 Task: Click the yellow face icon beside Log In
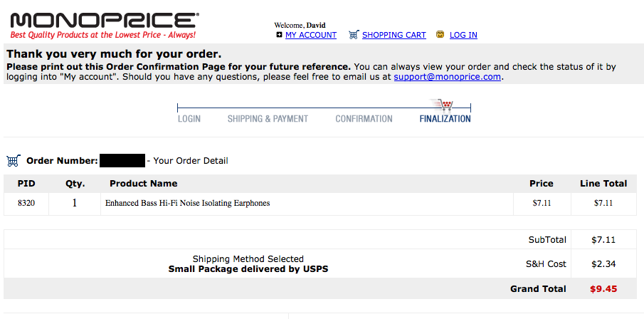coord(440,35)
